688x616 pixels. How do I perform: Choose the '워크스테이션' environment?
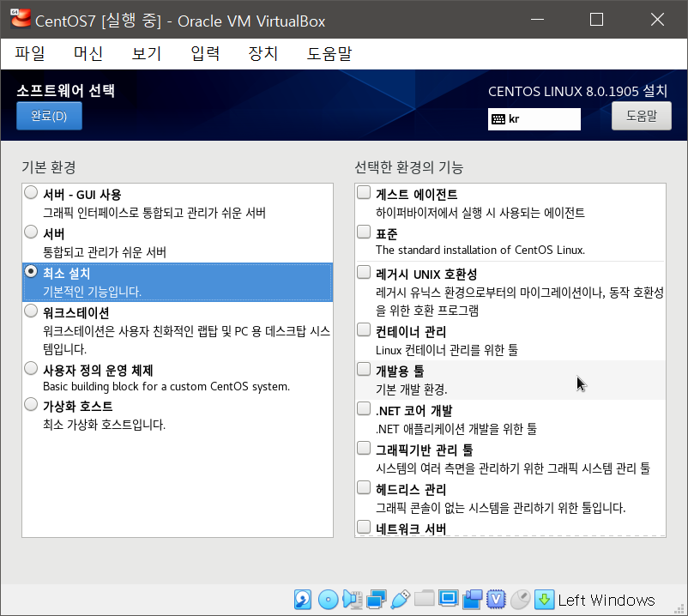[31, 311]
